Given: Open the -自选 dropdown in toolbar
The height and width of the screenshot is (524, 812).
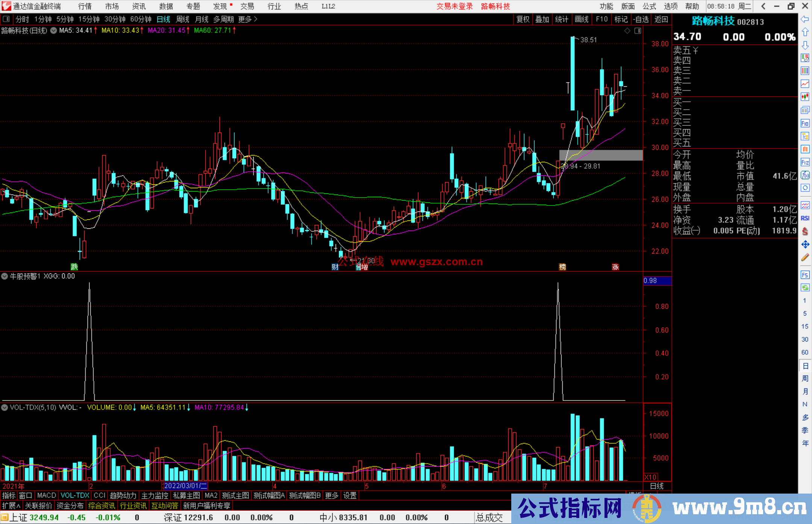Looking at the screenshot, I should click(641, 19).
